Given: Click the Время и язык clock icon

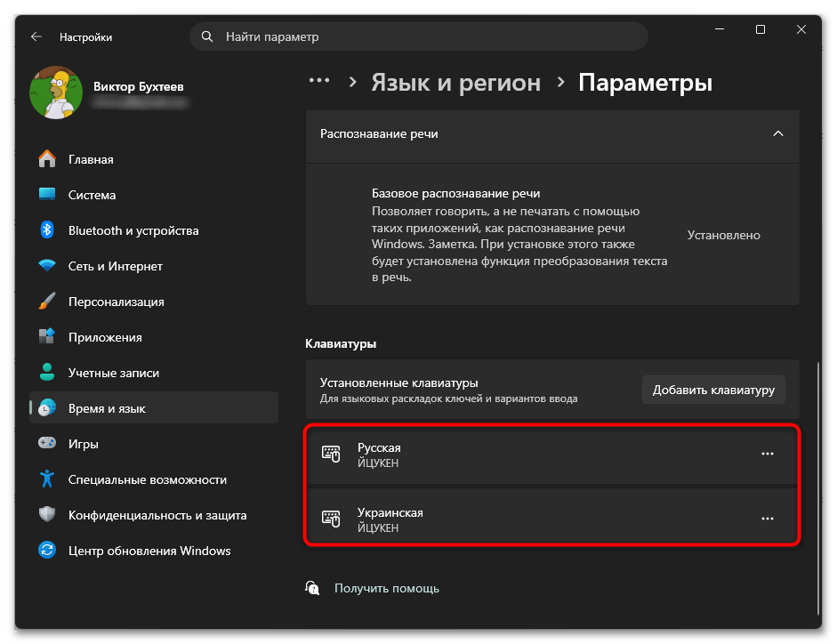Looking at the screenshot, I should (x=47, y=408).
